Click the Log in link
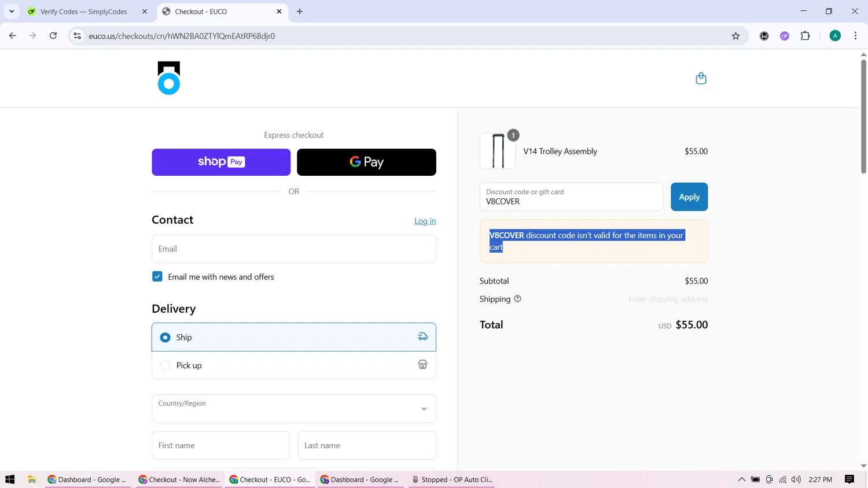868x488 pixels. [x=425, y=221]
